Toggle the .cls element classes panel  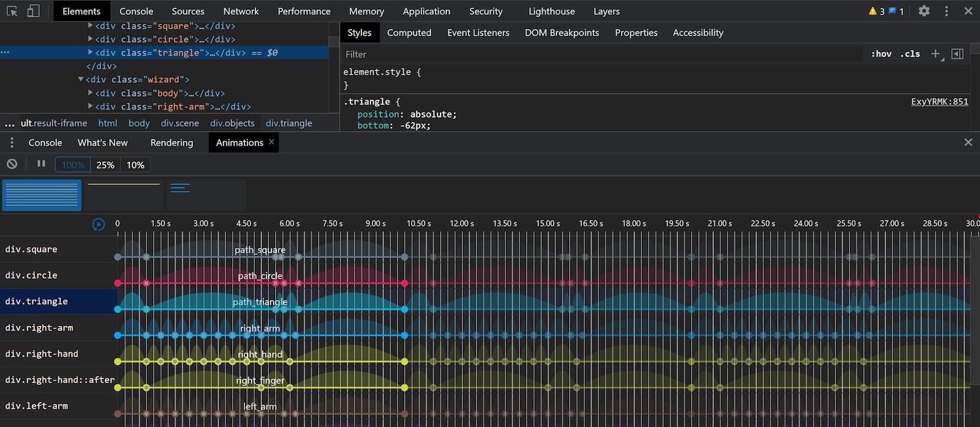(x=910, y=54)
